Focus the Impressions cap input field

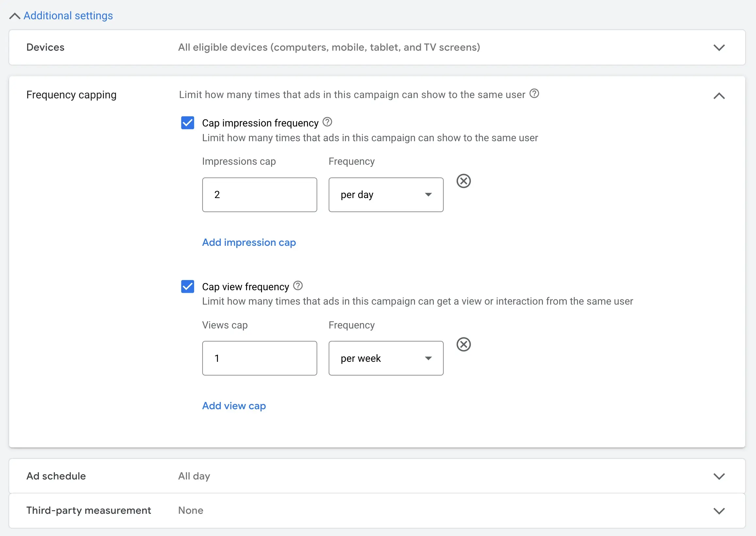point(259,195)
